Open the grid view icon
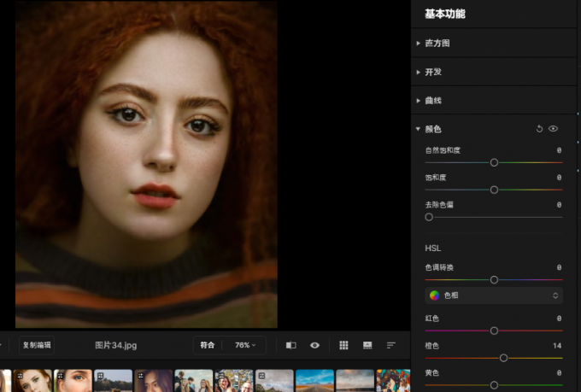 pyautogui.click(x=343, y=345)
